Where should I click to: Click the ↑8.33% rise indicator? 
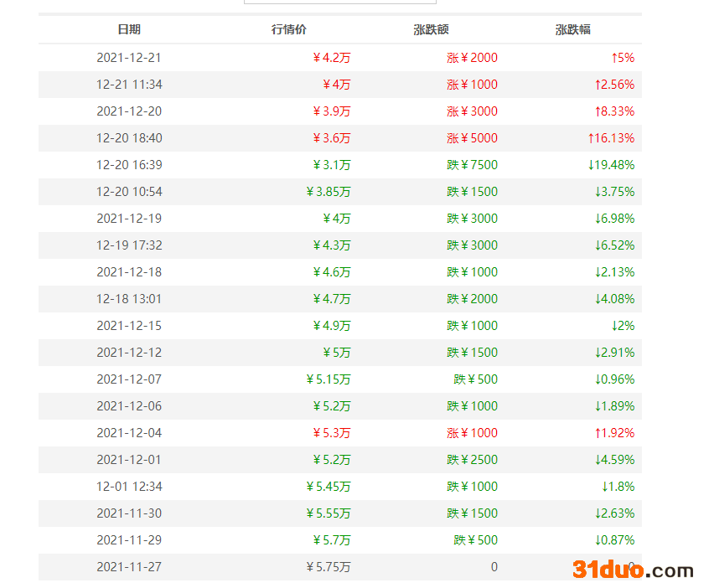coord(614,111)
